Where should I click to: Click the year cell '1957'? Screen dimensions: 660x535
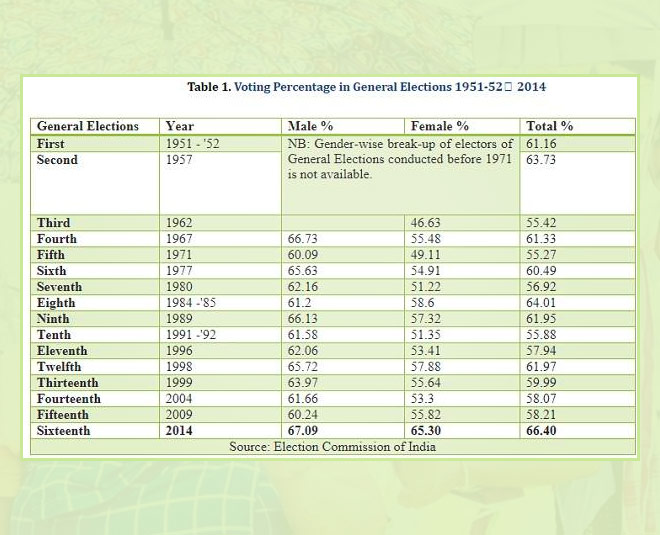click(x=179, y=160)
